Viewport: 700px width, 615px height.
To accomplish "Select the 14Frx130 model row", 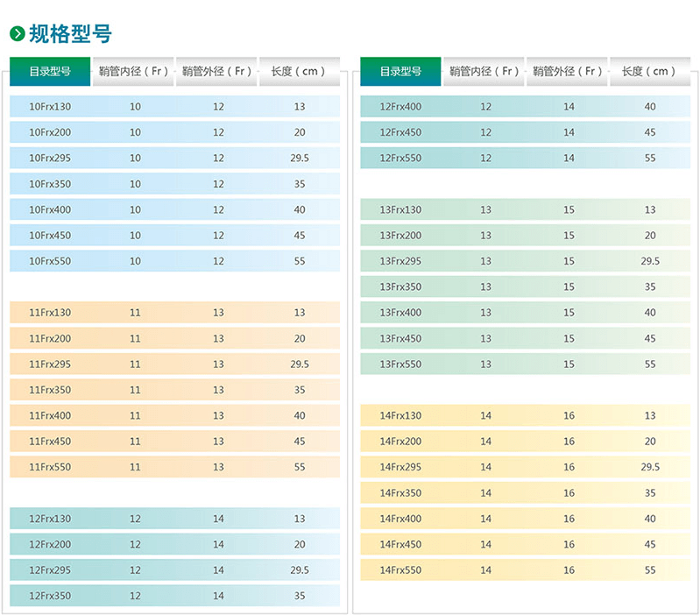I will pos(400,416).
